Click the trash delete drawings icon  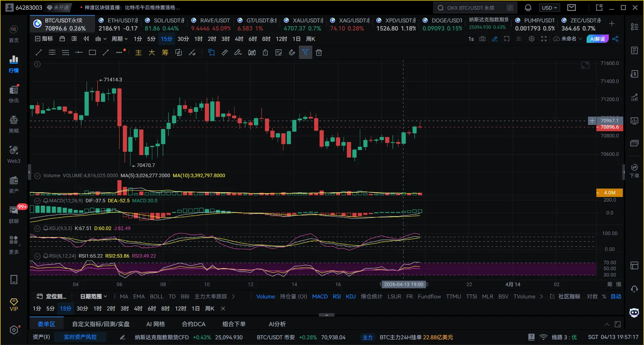[x=319, y=53]
